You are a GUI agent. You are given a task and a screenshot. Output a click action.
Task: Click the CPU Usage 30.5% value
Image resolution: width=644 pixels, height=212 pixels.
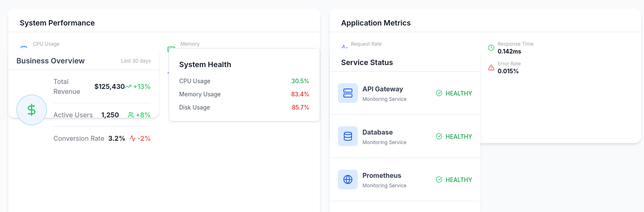(300, 81)
